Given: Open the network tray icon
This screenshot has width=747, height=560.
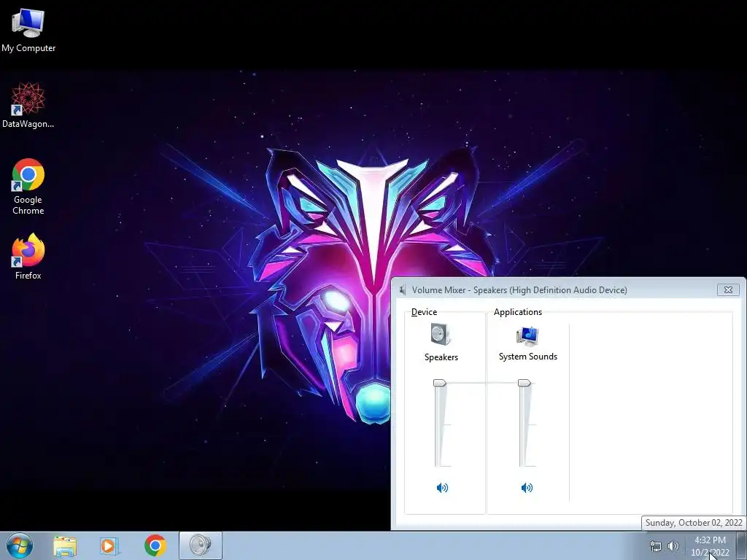Looking at the screenshot, I should [656, 546].
